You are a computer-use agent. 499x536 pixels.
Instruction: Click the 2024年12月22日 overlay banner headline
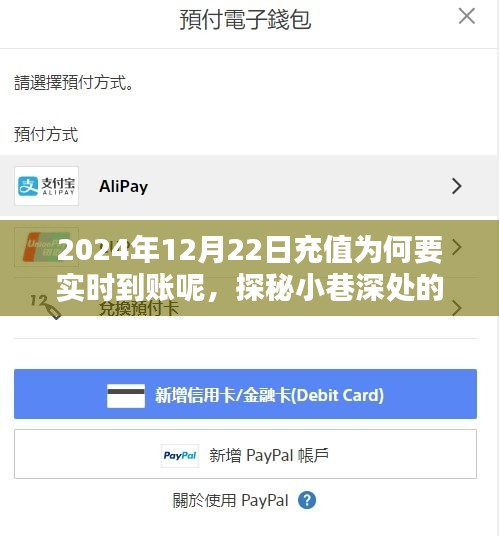pyautogui.click(x=250, y=269)
